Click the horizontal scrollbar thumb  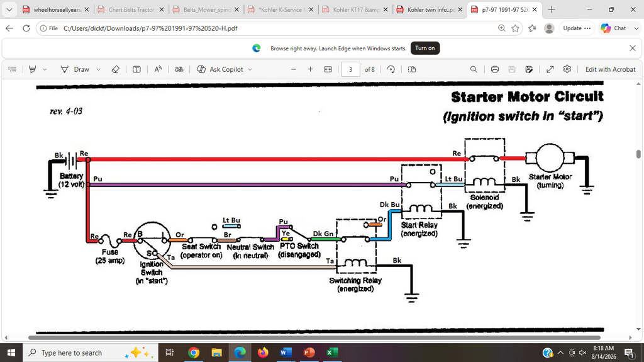pyautogui.click(x=314, y=337)
